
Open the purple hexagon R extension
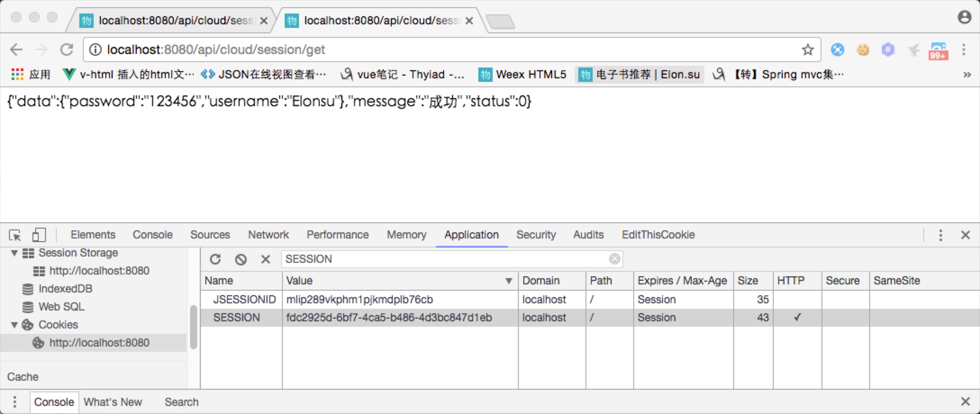click(888, 49)
